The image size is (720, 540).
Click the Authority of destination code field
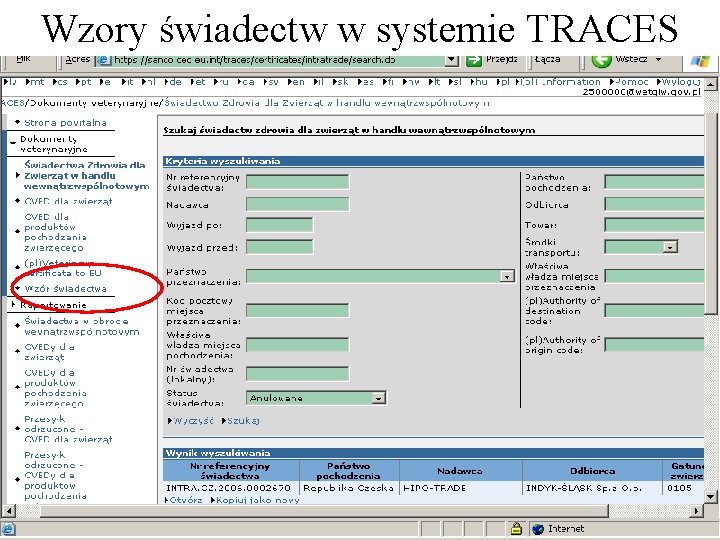tap(655, 311)
